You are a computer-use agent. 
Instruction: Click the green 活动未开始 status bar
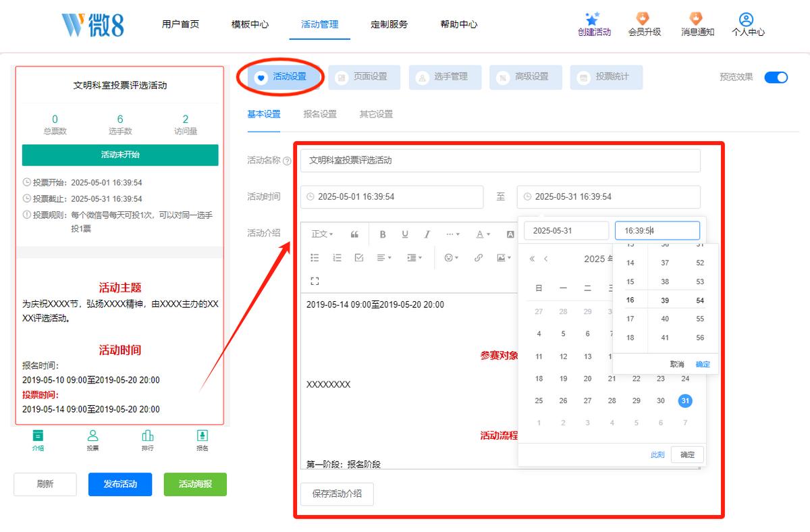120,155
